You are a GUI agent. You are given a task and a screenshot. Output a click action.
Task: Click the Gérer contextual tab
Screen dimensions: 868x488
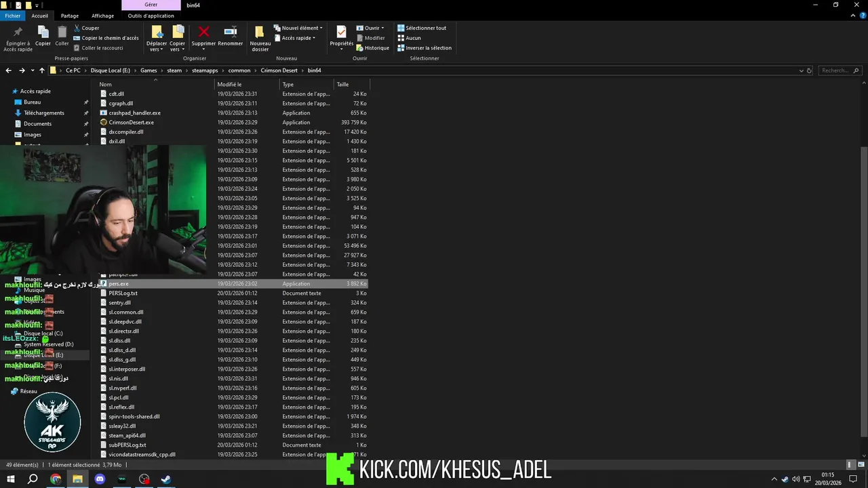pyautogui.click(x=151, y=5)
